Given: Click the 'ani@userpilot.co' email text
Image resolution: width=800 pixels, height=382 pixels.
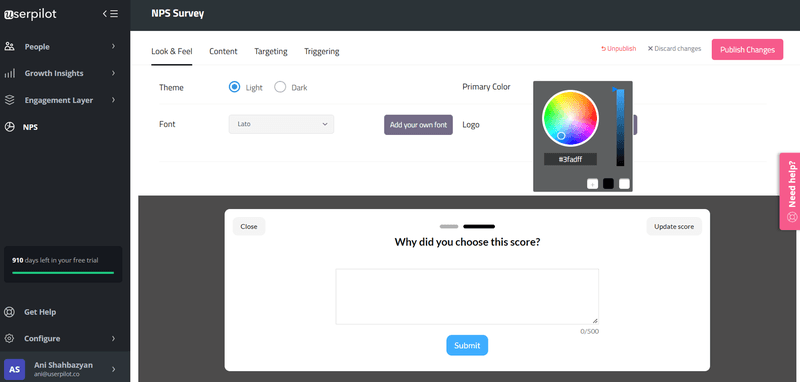Looking at the screenshot, I should coord(57,374).
